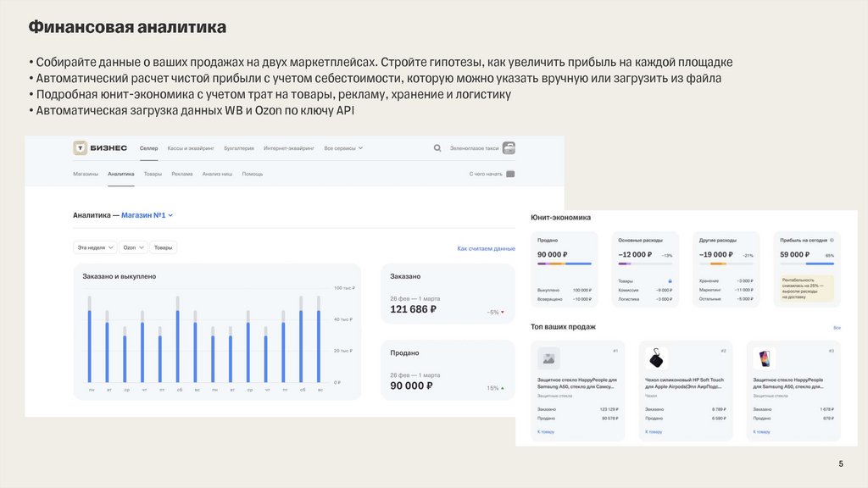Click the black Airpods case product image
The height and width of the screenshot is (488, 868).
click(x=656, y=358)
